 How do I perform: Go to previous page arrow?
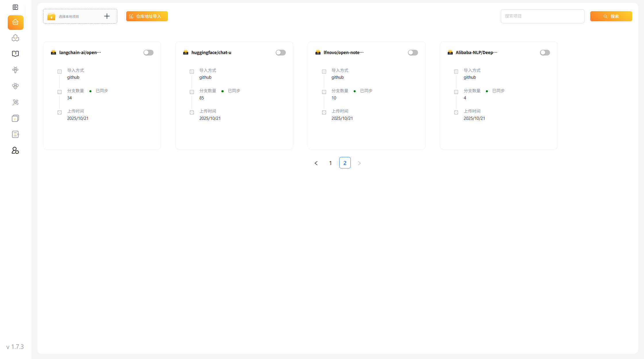point(316,163)
